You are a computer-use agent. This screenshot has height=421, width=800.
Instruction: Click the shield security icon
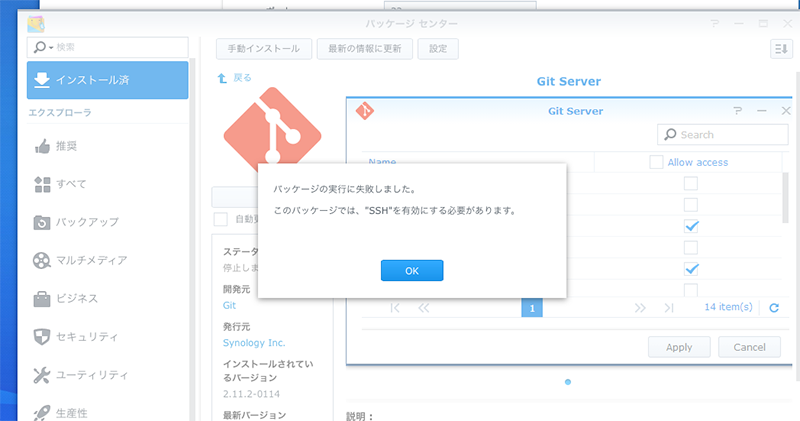pos(42,337)
